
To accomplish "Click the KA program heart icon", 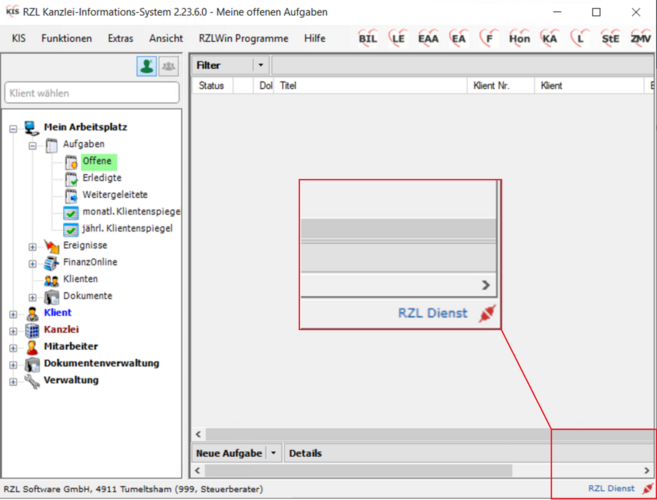I will coord(549,38).
